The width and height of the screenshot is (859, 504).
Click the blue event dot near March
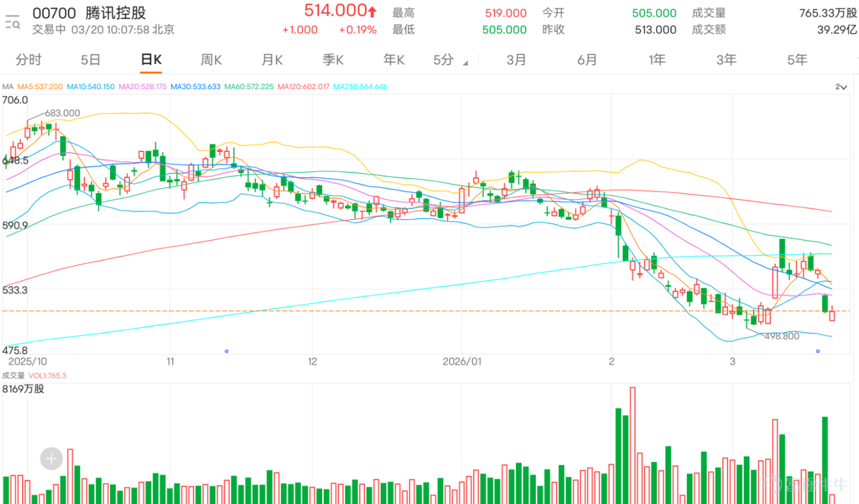click(x=818, y=351)
